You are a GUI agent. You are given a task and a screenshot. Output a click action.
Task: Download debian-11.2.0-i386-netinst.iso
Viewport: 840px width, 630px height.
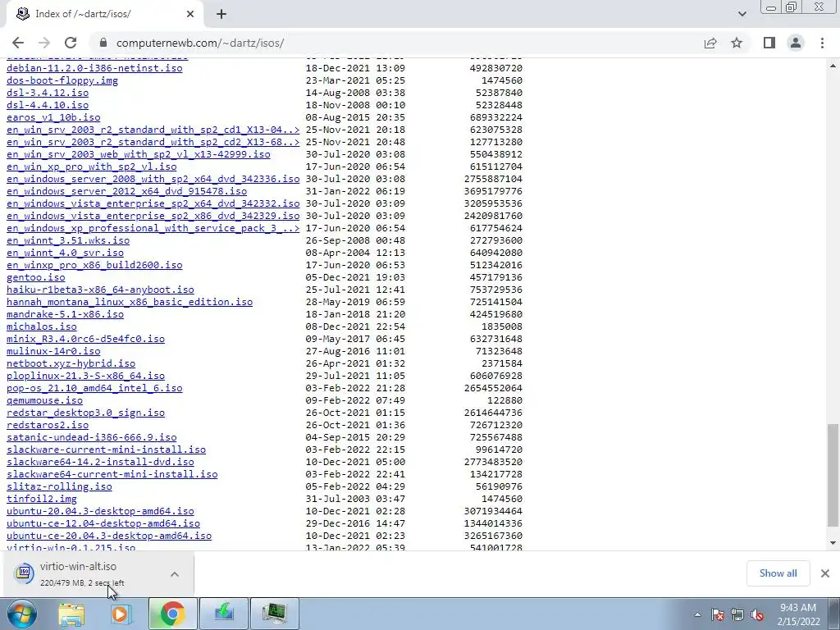point(94,68)
